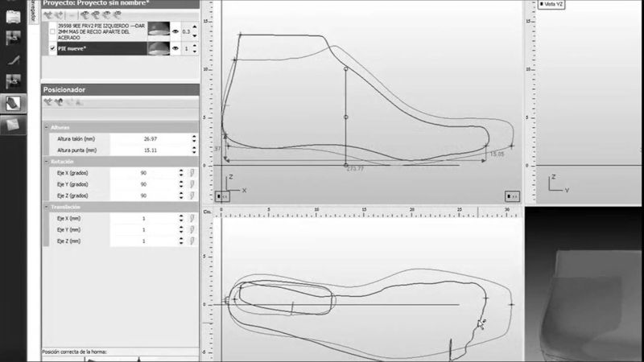
Task: Click thumbnail of PIE nueve row
Action: pos(159,48)
